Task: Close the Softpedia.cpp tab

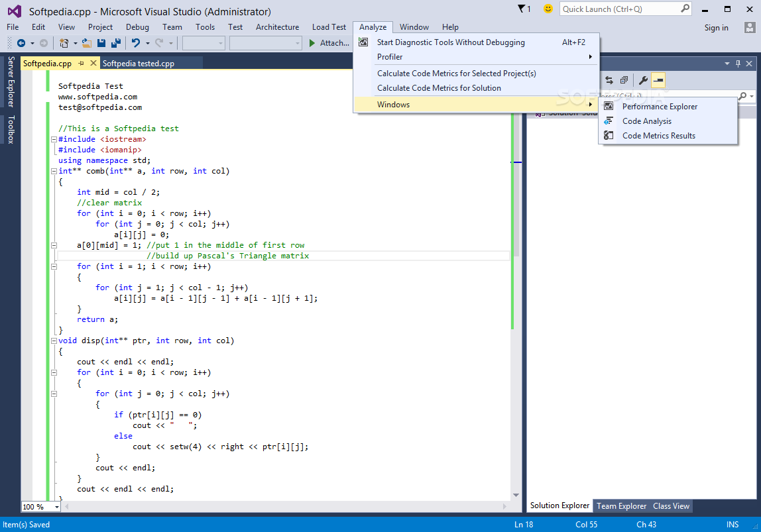Action: click(x=93, y=63)
